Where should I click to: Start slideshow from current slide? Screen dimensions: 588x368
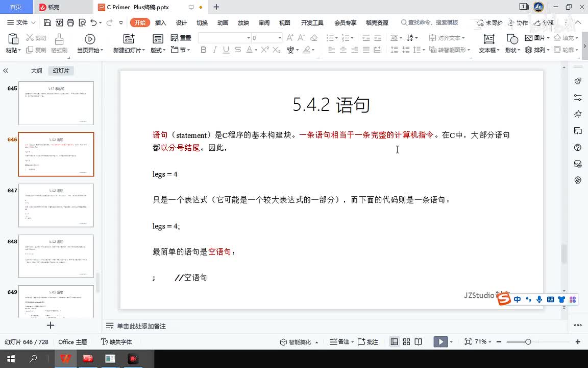[x=90, y=39]
